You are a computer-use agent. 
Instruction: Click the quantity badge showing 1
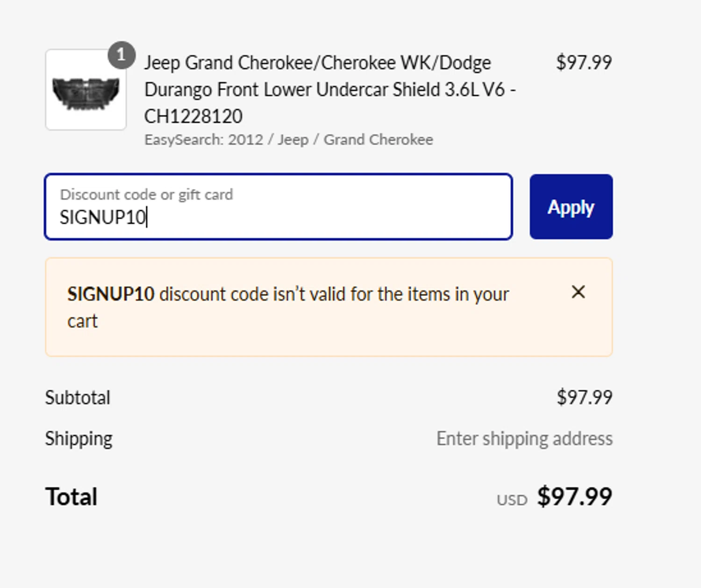122,55
